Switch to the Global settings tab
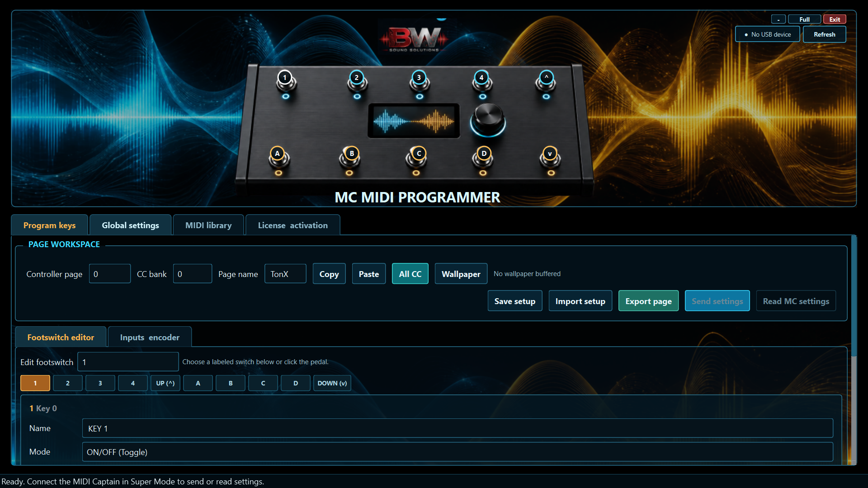This screenshot has height=488, width=868. point(130,225)
